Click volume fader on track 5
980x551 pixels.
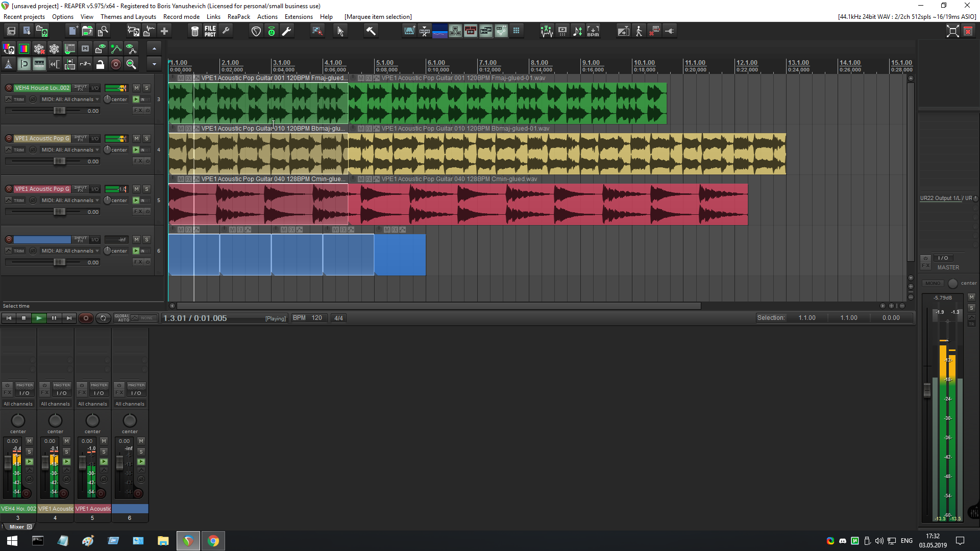pos(59,212)
